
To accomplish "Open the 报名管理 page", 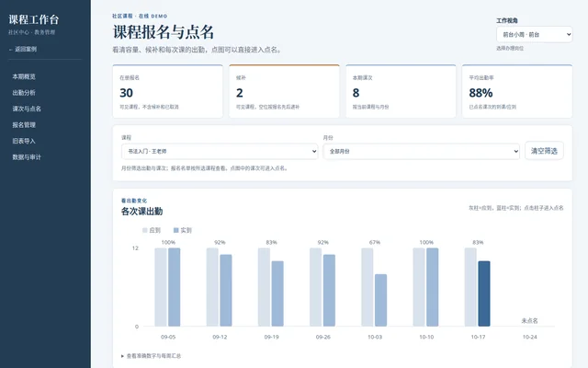I will click(24, 125).
